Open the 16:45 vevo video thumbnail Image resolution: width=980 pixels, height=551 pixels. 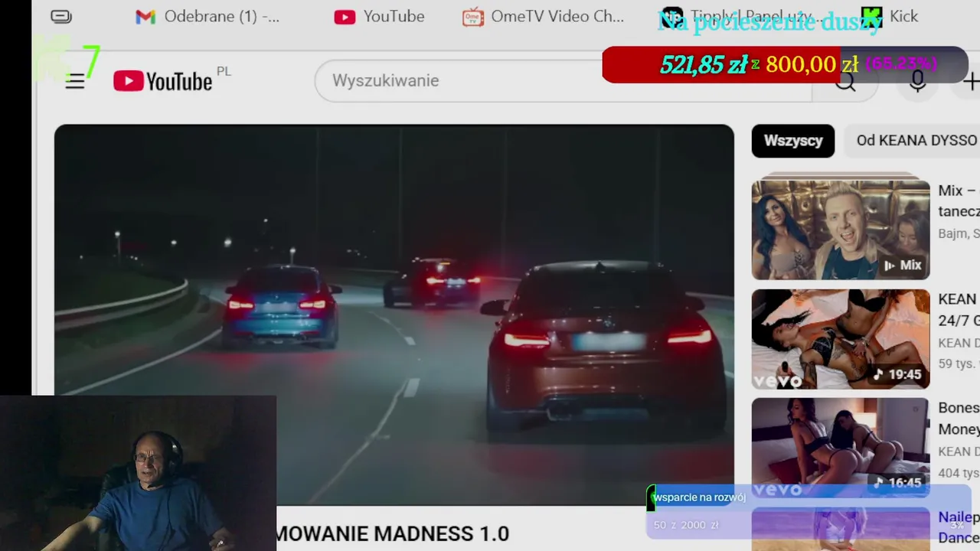click(841, 448)
